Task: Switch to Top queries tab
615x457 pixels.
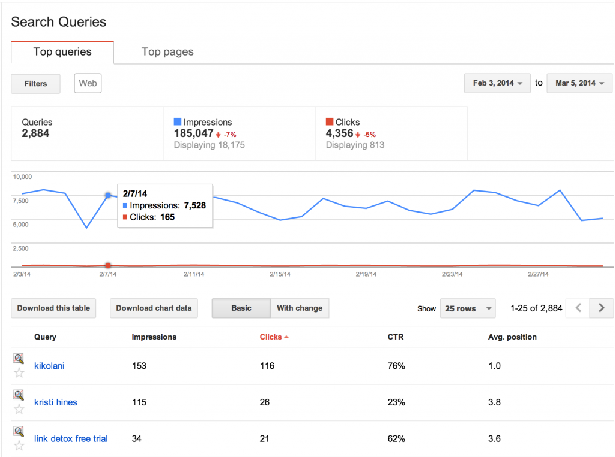Action: pyautogui.click(x=62, y=52)
